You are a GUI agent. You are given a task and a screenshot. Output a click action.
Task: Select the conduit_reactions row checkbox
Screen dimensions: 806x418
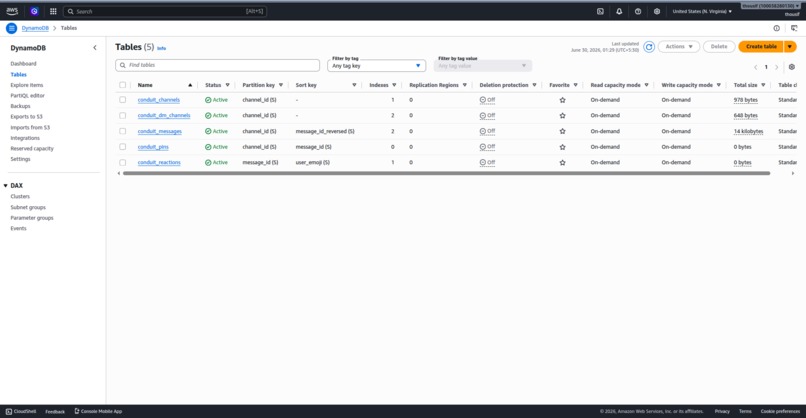coord(122,162)
